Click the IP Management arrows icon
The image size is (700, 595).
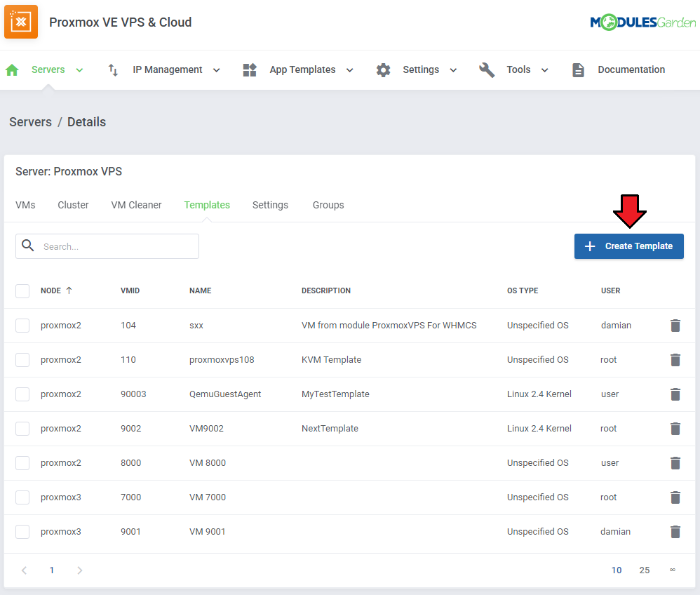[x=114, y=69]
